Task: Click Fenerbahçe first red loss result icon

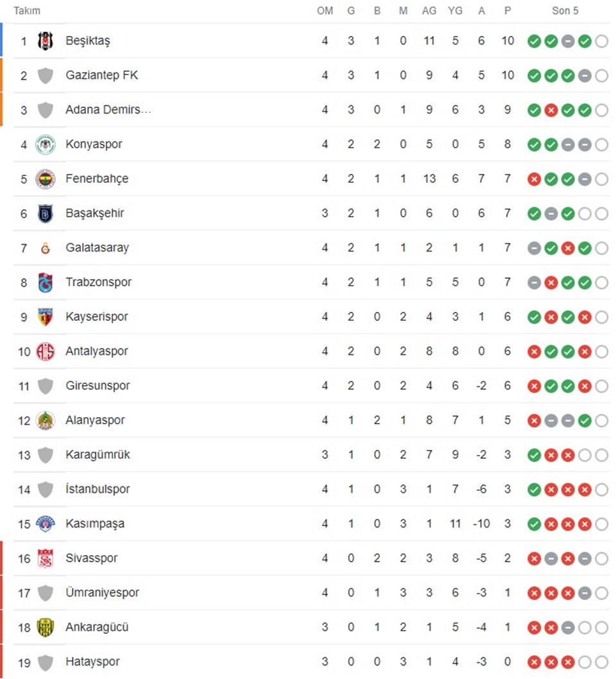Action: 534,179
